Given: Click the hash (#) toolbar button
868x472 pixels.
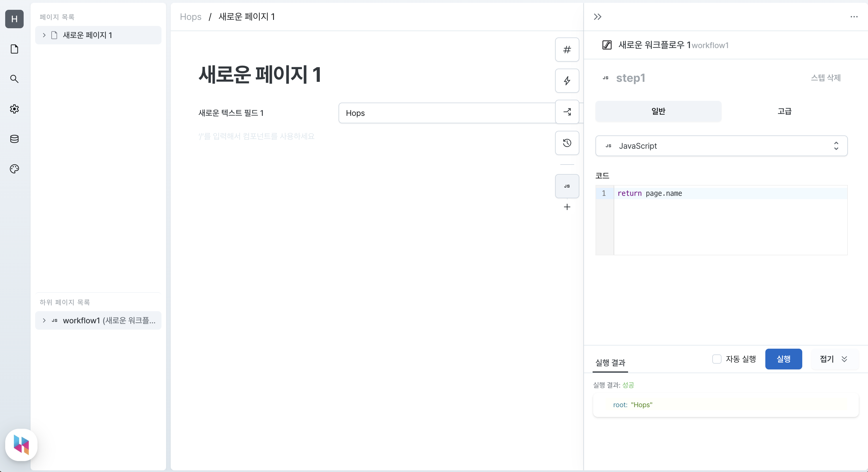Looking at the screenshot, I should (x=567, y=50).
